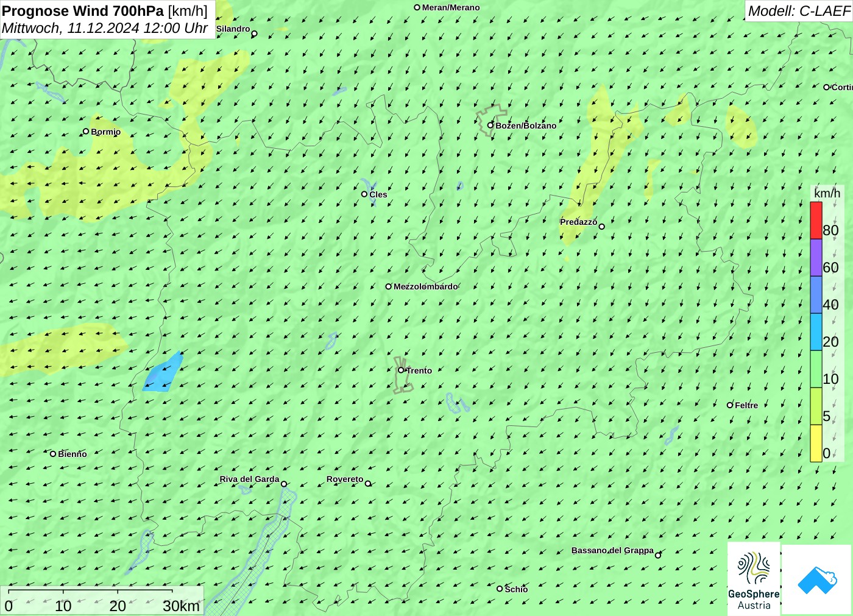Click the purple 60 km/h legend color
Screen dimensions: 853x616
[816, 258]
